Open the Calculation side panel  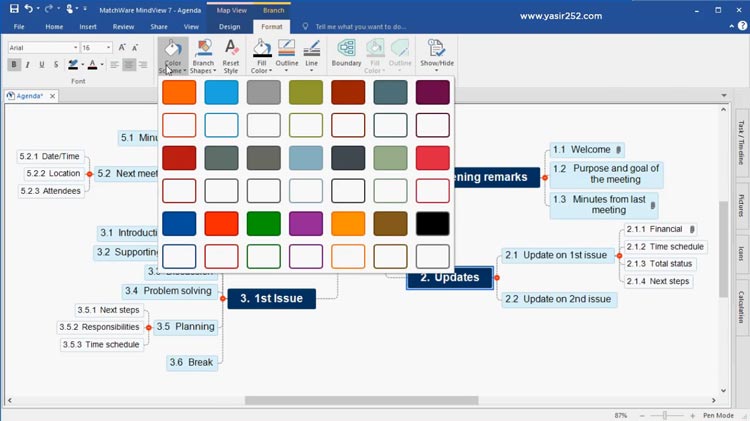click(x=741, y=307)
